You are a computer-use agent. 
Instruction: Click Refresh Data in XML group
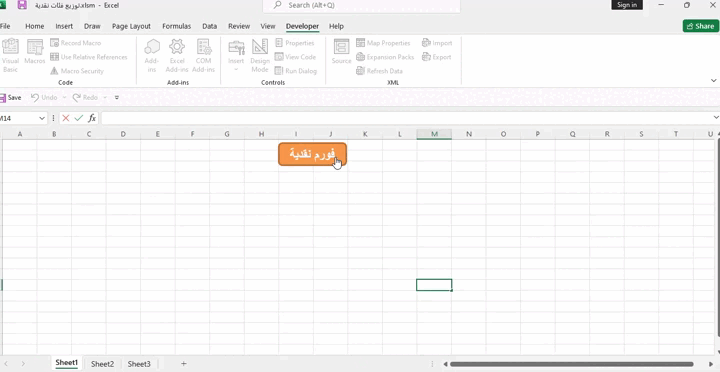point(379,71)
